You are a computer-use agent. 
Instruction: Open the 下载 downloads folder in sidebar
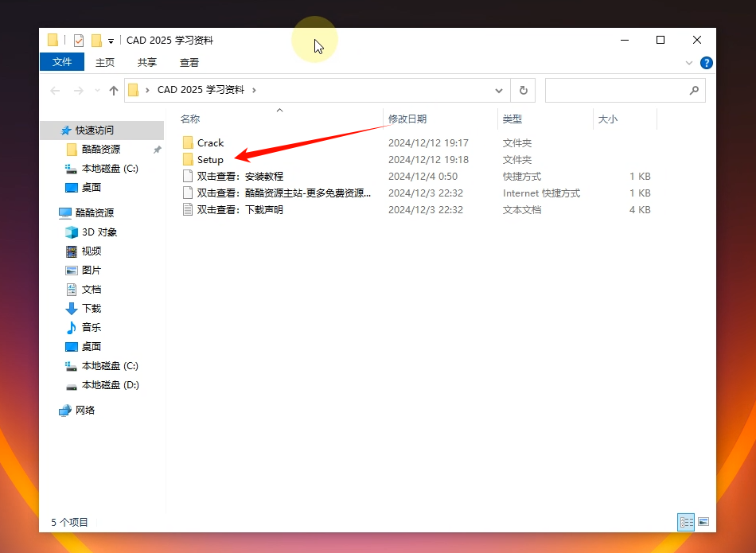[91, 309]
